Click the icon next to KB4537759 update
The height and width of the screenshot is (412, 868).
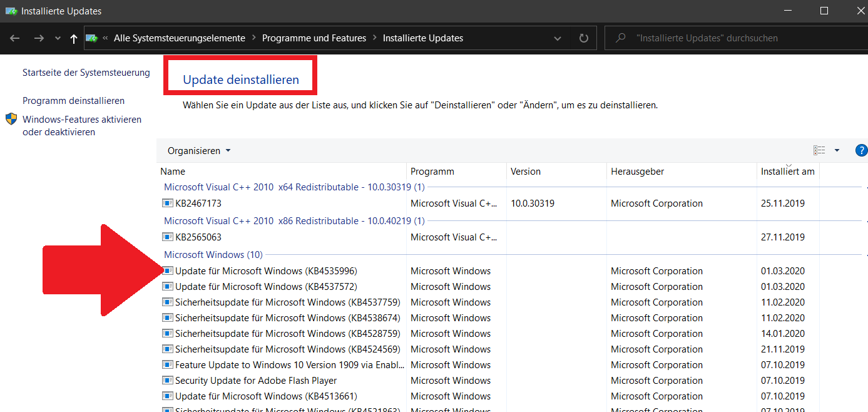pos(167,302)
